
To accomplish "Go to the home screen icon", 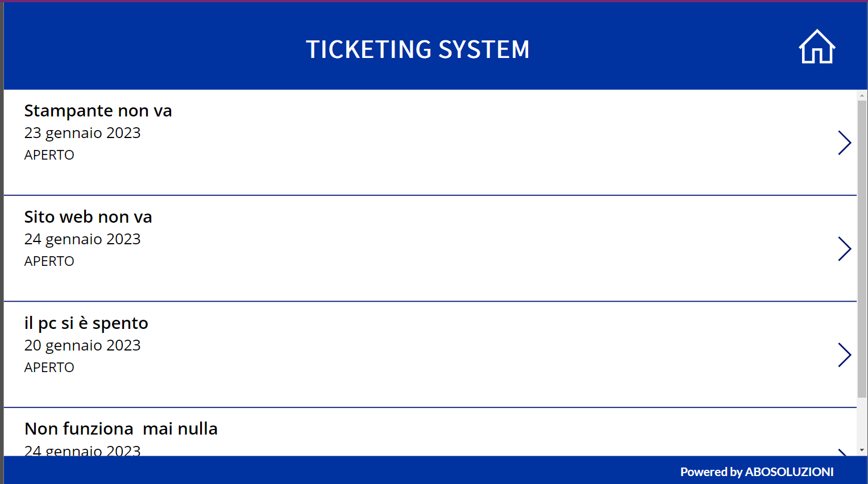I will click(817, 47).
